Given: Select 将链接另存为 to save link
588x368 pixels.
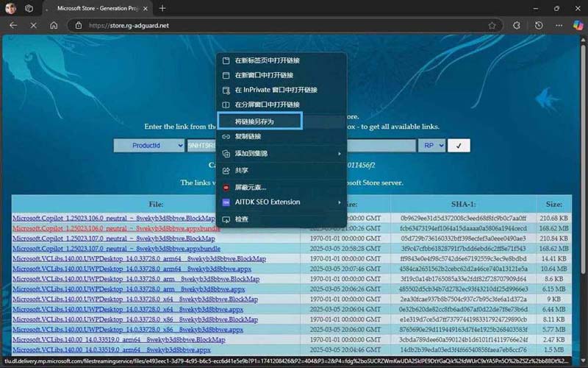Looking at the screenshot, I should coord(260,121).
